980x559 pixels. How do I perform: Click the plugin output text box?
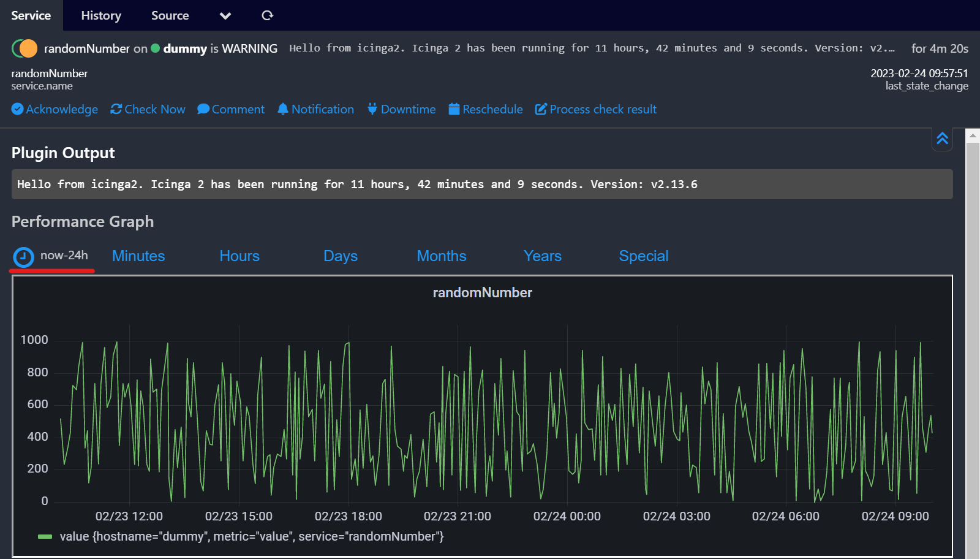click(x=482, y=184)
